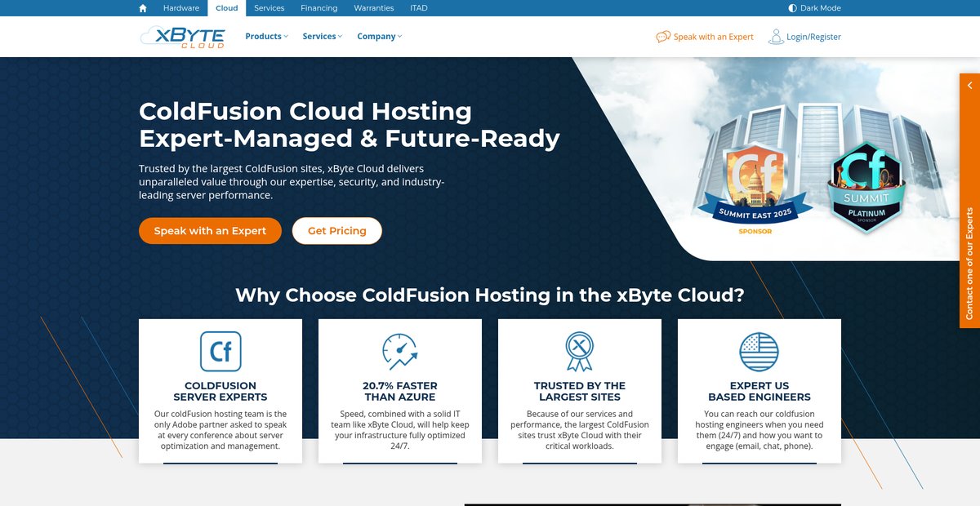
Task: Open the Warranties tab
Action: (373, 8)
